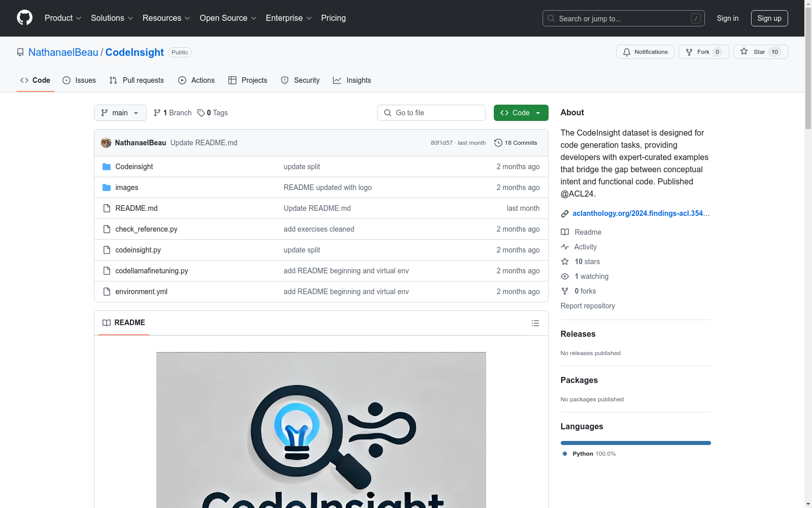The width and height of the screenshot is (812, 508).
Task: Click the Go to file search field
Action: (431, 113)
